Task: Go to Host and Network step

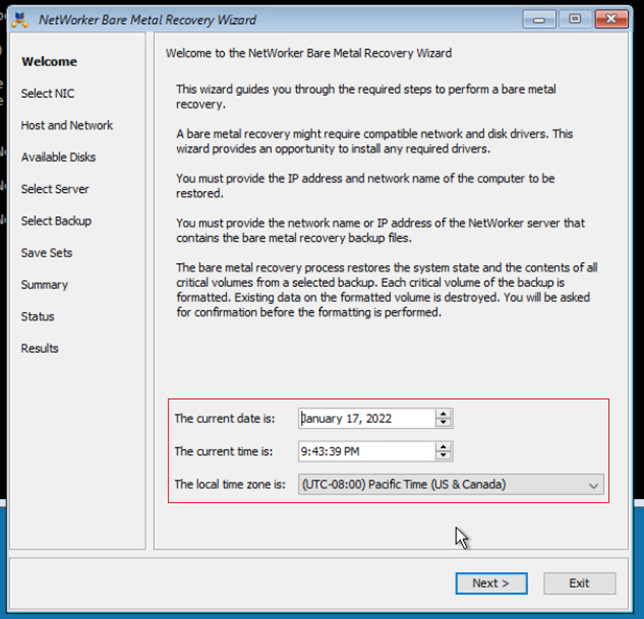Action: tap(67, 125)
